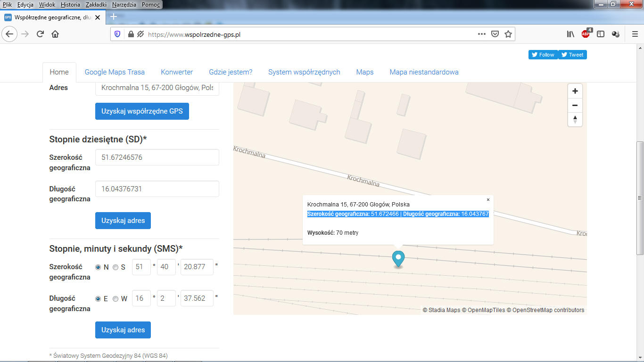Click the latitude seconds field 20.877

[x=197, y=267]
